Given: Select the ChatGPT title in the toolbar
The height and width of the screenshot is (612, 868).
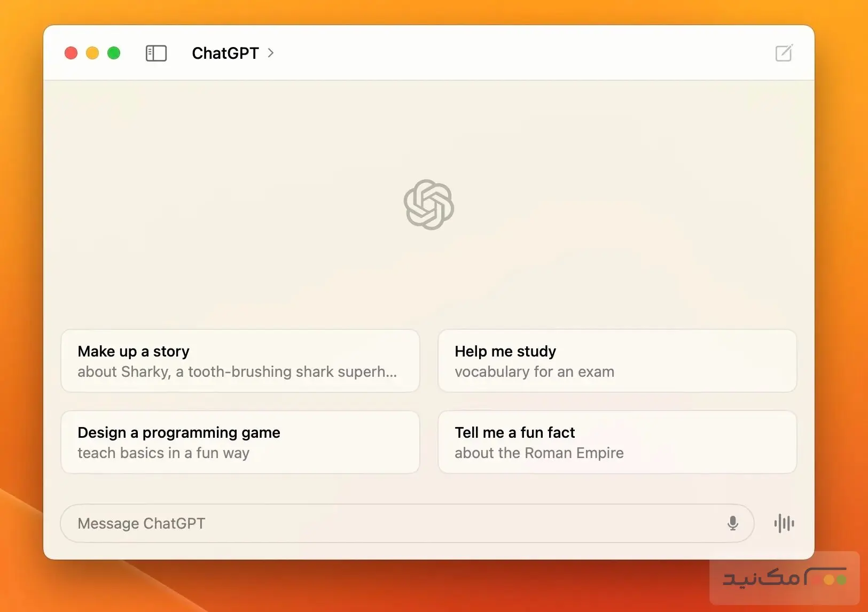Looking at the screenshot, I should pos(225,53).
